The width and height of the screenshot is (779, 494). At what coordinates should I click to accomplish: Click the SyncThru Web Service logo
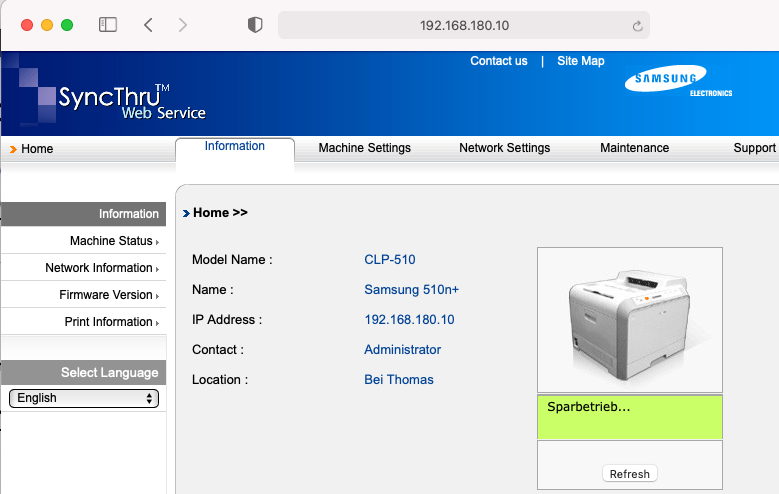(132, 102)
